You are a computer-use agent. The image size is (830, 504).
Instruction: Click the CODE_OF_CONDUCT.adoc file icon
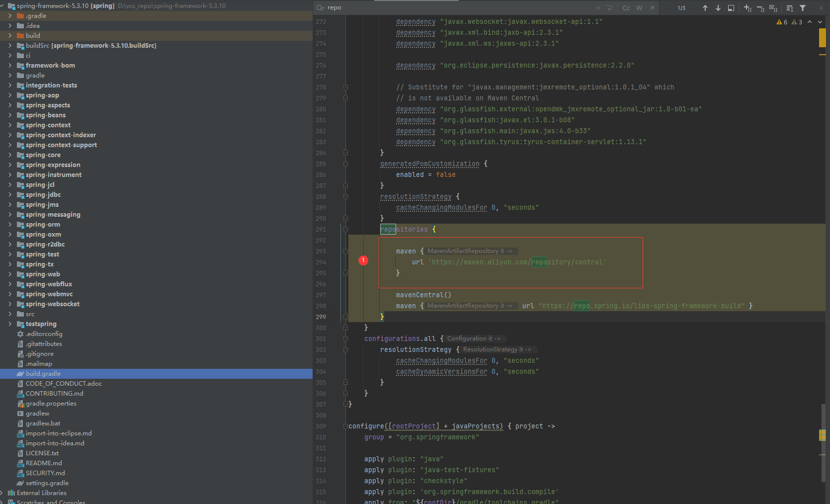[x=20, y=384]
